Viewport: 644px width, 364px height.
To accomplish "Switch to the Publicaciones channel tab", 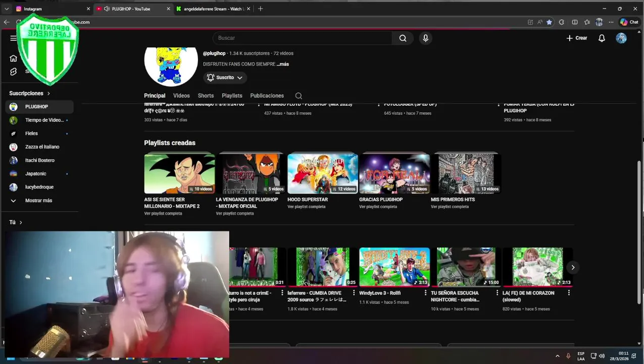I will click(267, 96).
